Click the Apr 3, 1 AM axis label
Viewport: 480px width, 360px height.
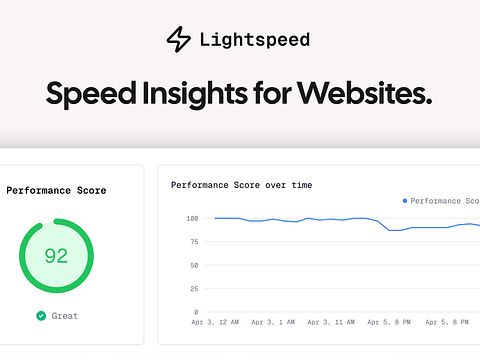click(x=273, y=322)
